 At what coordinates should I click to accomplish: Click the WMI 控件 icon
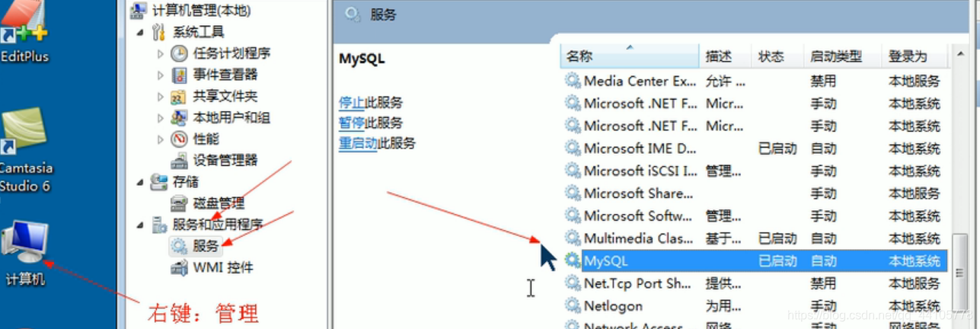pos(179,267)
